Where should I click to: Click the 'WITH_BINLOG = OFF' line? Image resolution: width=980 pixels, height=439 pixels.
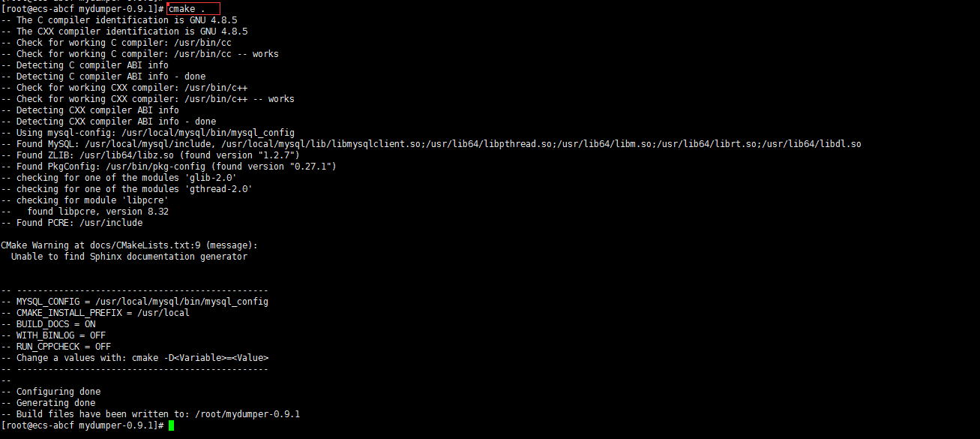(53, 335)
